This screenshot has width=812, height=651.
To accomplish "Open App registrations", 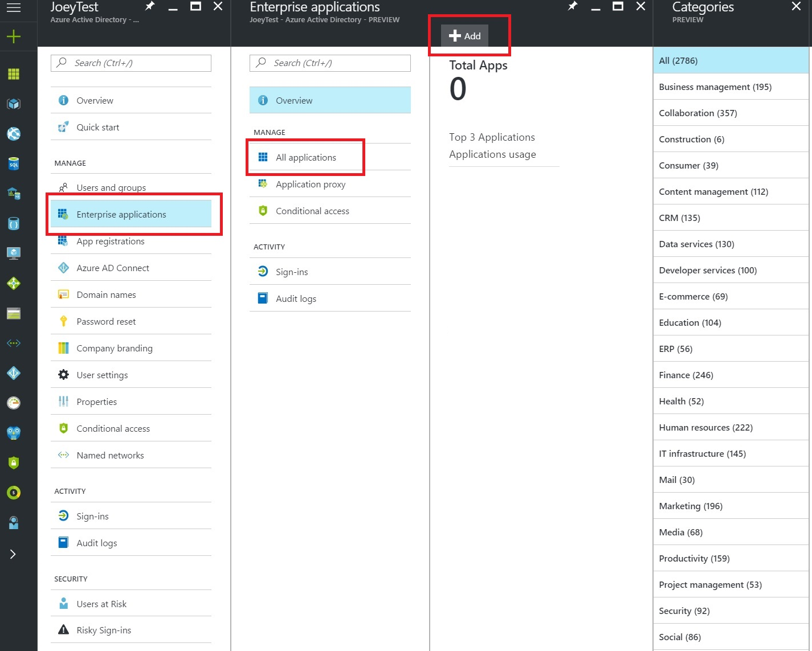I will pos(131,241).
